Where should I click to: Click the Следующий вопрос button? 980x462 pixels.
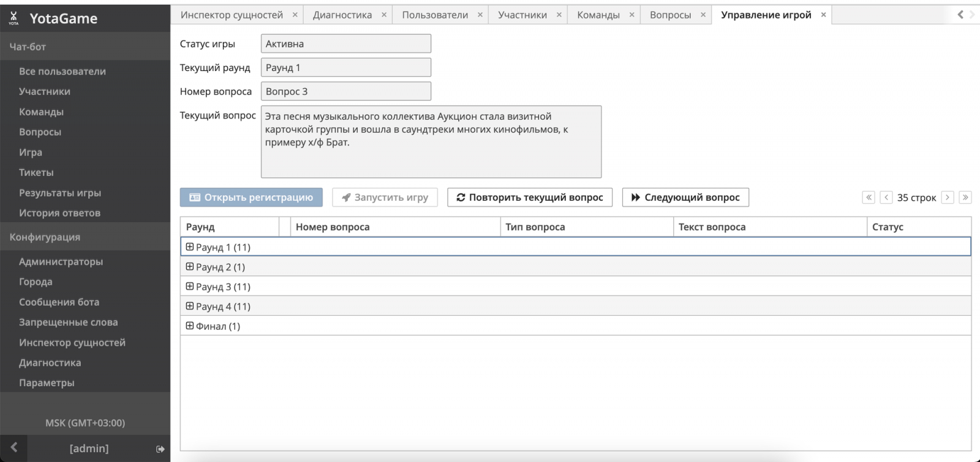point(685,197)
